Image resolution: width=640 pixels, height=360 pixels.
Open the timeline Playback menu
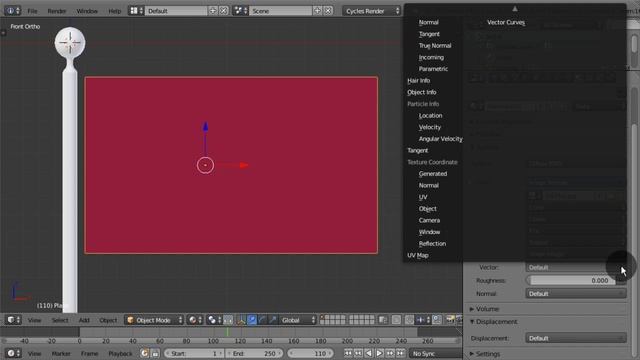coord(120,353)
